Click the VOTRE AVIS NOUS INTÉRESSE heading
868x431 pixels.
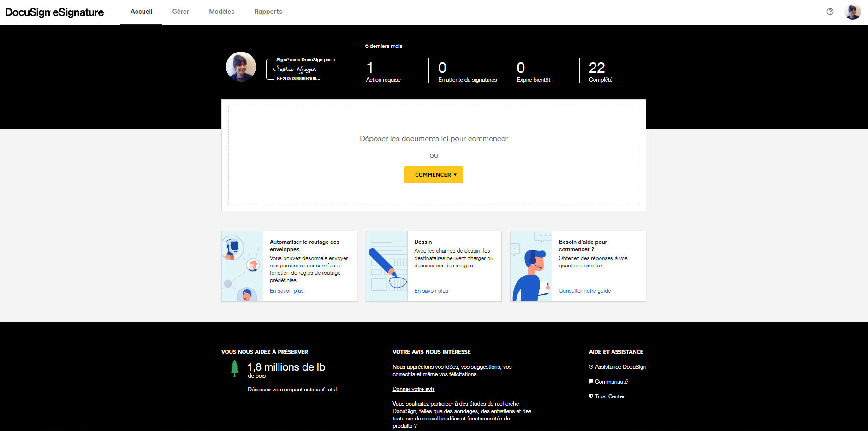[432, 352]
